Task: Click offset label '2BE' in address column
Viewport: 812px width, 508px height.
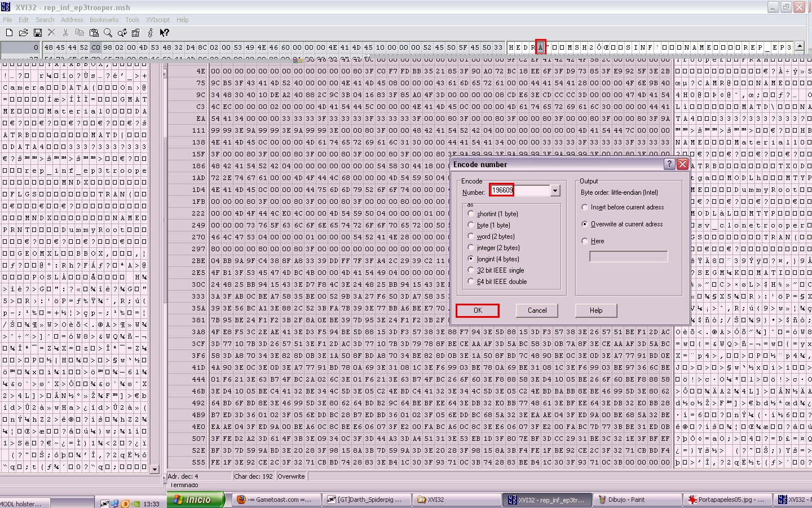Action: click(198, 261)
